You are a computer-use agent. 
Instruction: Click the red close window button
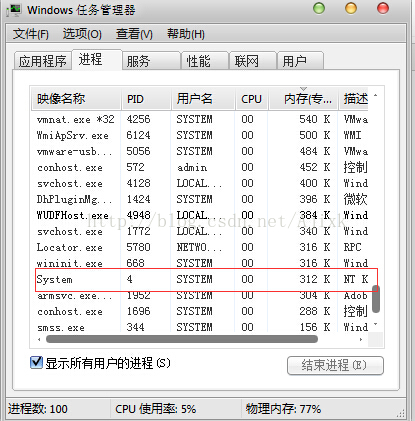coord(383,8)
